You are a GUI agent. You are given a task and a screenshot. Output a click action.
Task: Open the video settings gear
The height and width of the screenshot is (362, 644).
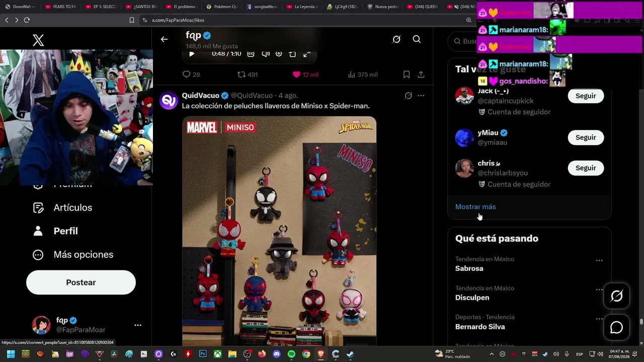tap(279, 54)
